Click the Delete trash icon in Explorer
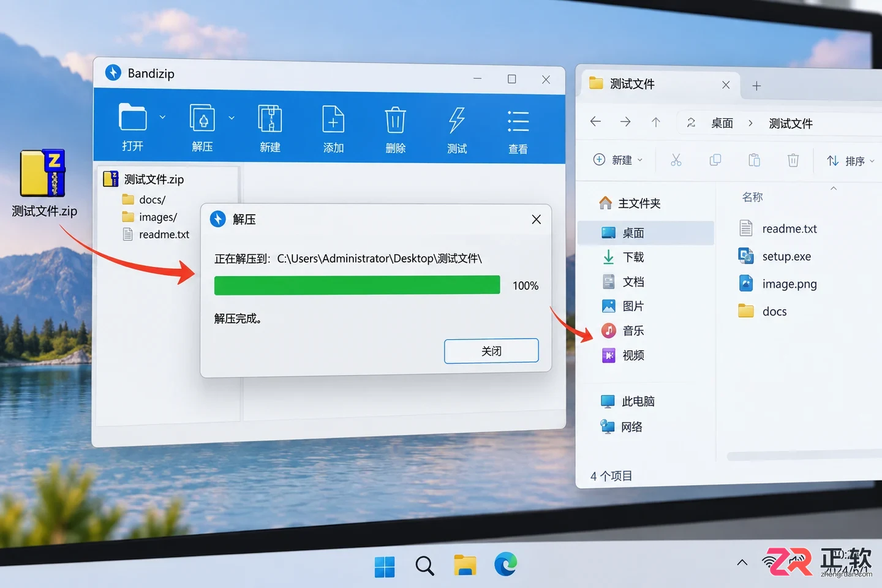Viewport: 882px width, 588px height. 793,160
